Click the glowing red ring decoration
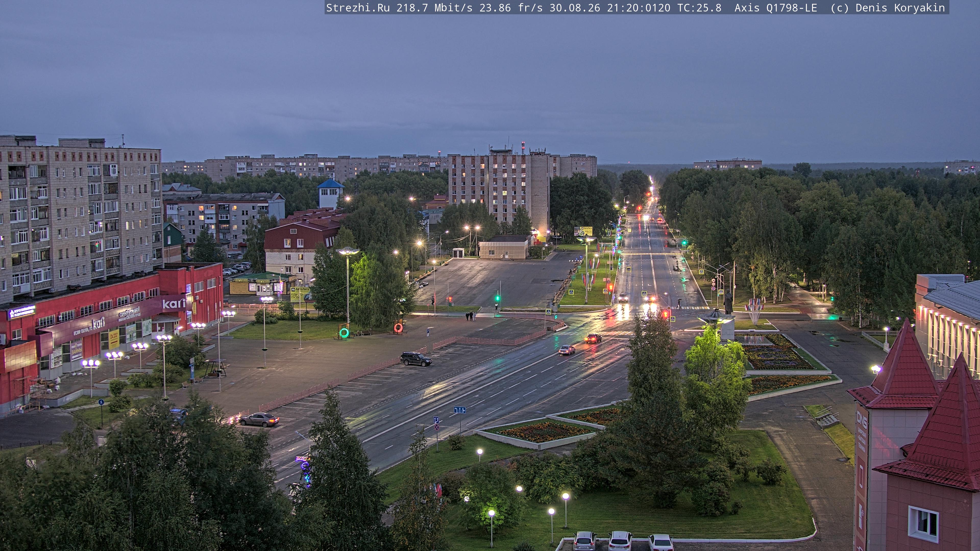 [x=398, y=327]
